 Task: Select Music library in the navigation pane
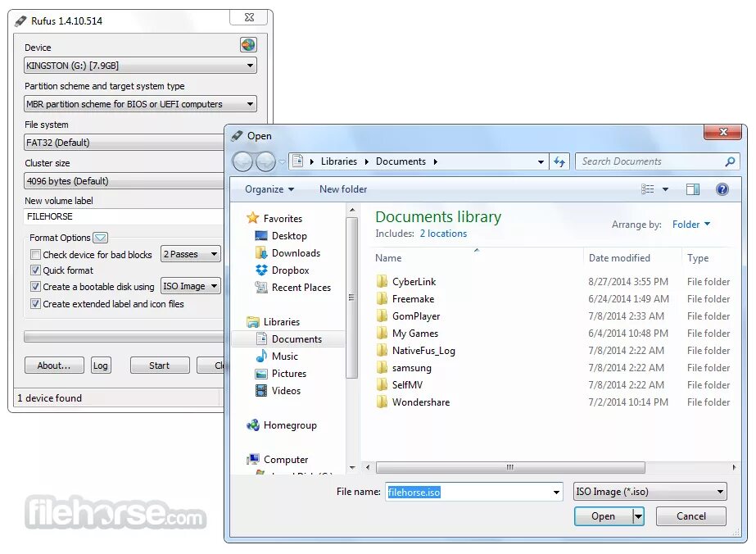click(284, 356)
